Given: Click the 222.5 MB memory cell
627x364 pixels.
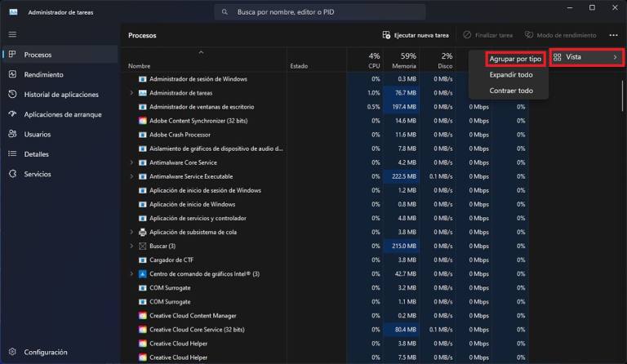Looking at the screenshot, I should pos(402,176).
